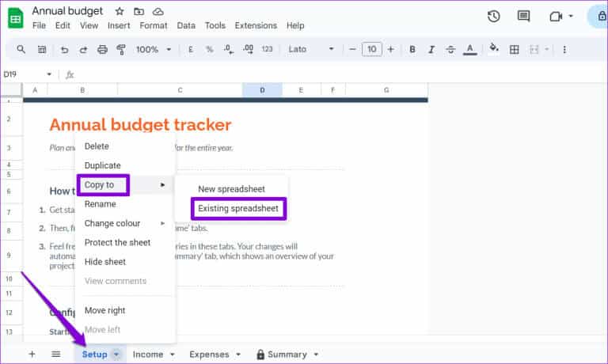Open the merge cells dropdown arrow
The image size is (608, 364).
point(546,50)
